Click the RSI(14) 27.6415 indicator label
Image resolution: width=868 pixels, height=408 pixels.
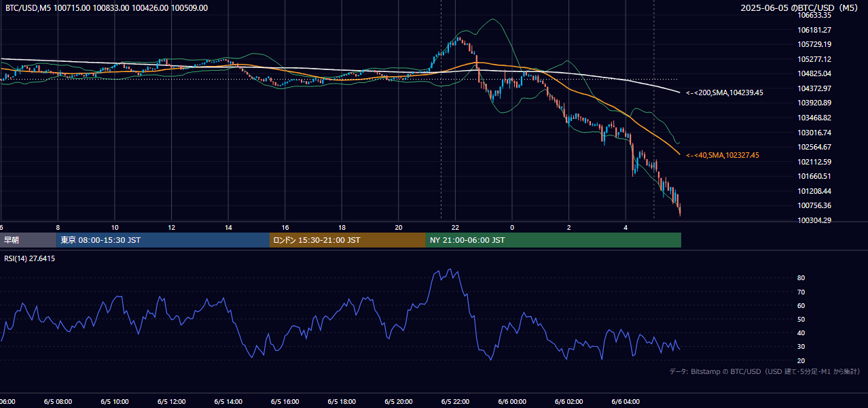pyautogui.click(x=30, y=258)
